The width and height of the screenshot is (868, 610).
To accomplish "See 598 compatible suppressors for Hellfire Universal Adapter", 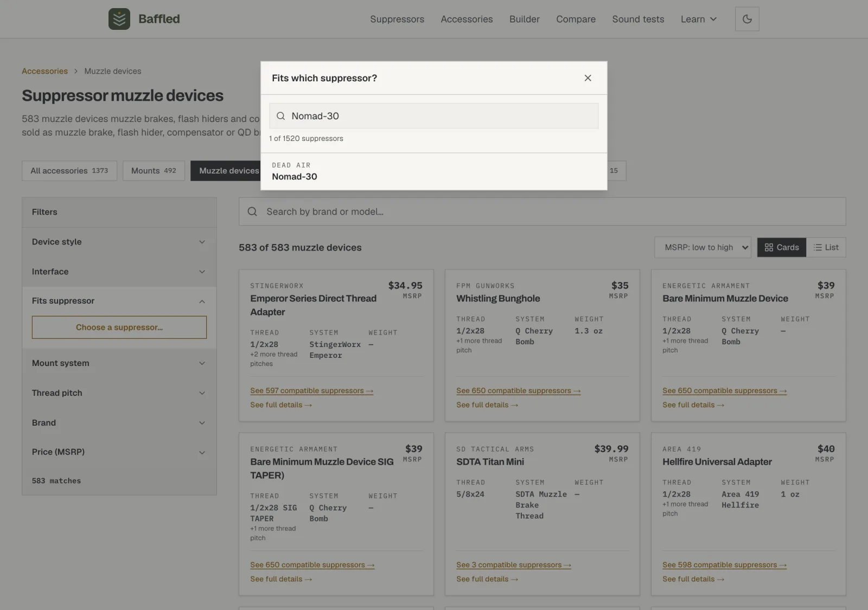I will [725, 565].
